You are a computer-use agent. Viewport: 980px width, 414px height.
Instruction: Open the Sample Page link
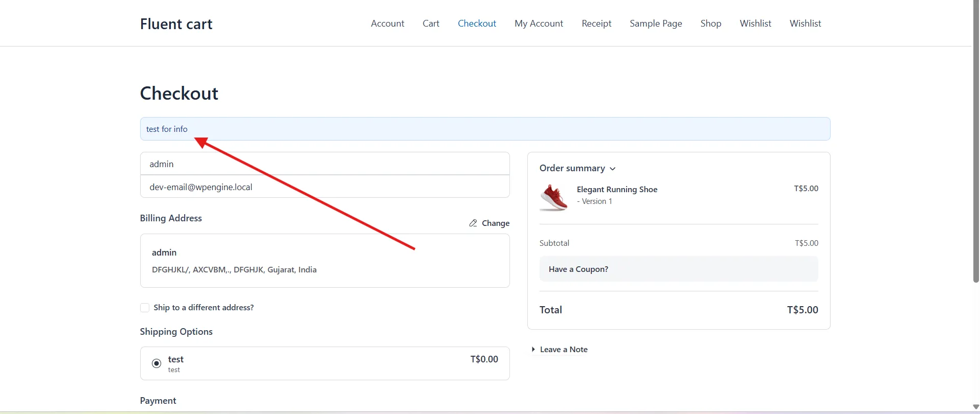[656, 24]
